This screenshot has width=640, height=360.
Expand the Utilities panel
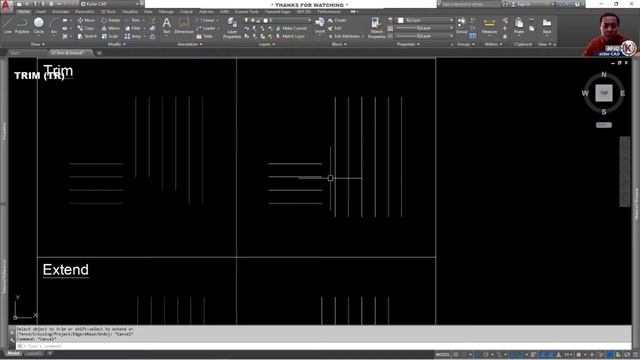pyautogui.click(x=493, y=44)
